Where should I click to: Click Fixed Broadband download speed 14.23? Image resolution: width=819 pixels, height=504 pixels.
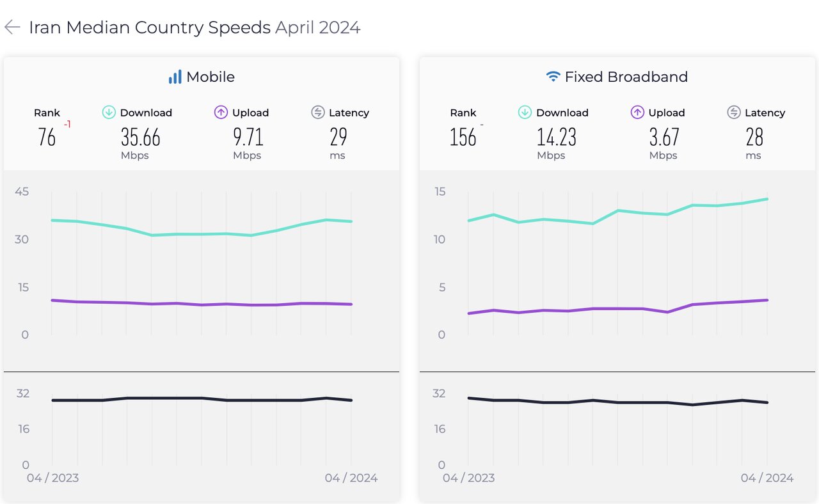coord(557,137)
